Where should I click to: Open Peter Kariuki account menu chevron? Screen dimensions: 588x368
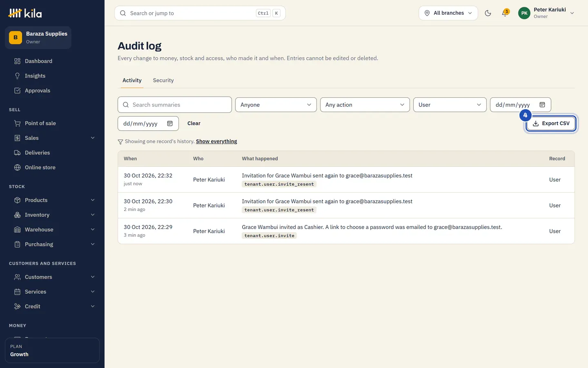572,13
